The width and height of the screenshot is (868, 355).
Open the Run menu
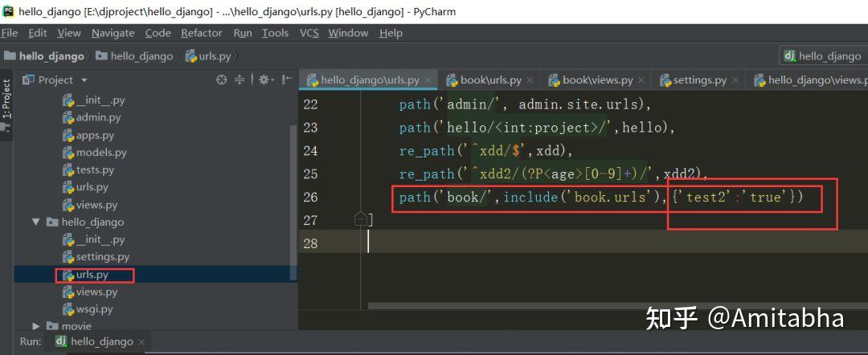243,33
